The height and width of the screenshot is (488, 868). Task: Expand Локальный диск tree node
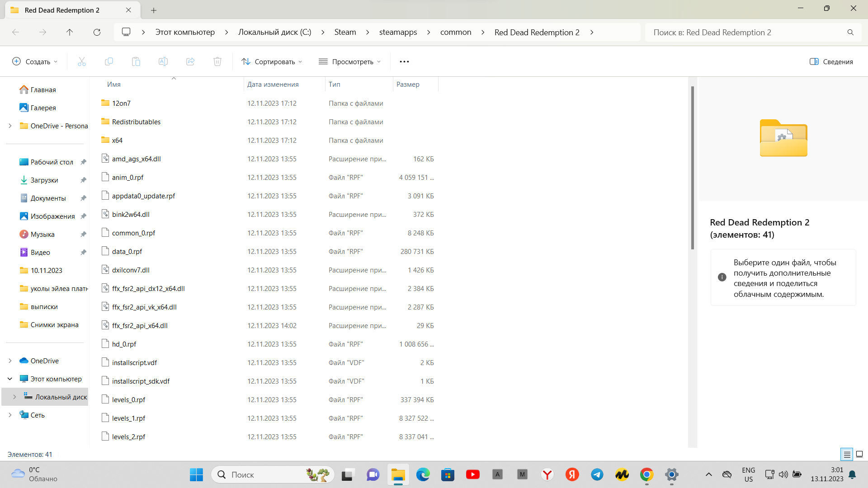coord(14,397)
